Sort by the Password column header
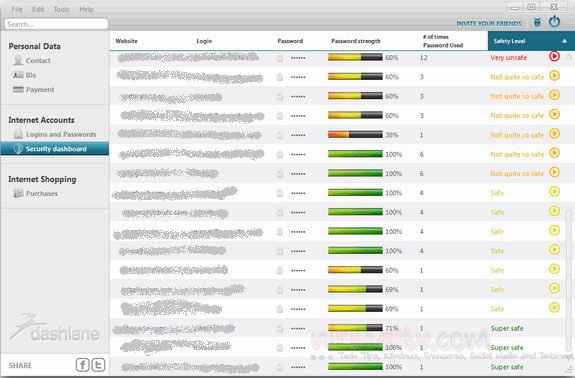 tap(290, 41)
